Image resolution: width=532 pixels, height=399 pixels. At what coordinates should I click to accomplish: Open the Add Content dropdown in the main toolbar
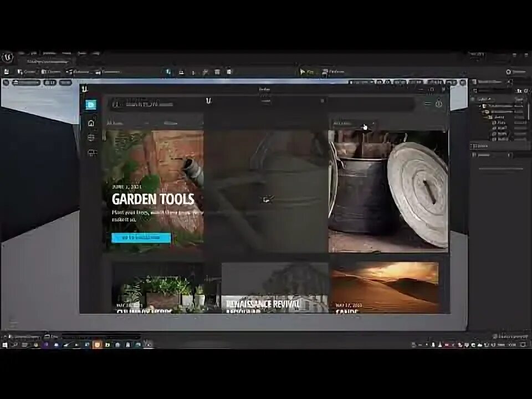click(x=51, y=72)
